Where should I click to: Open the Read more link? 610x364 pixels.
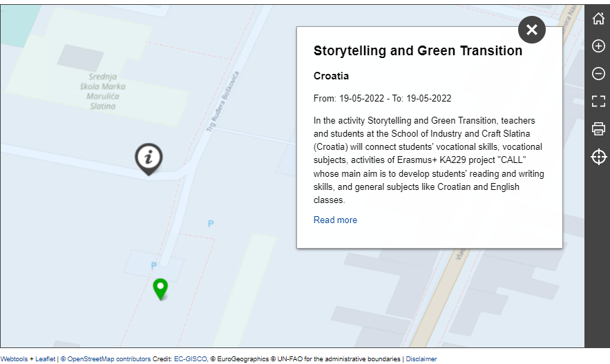coord(335,220)
